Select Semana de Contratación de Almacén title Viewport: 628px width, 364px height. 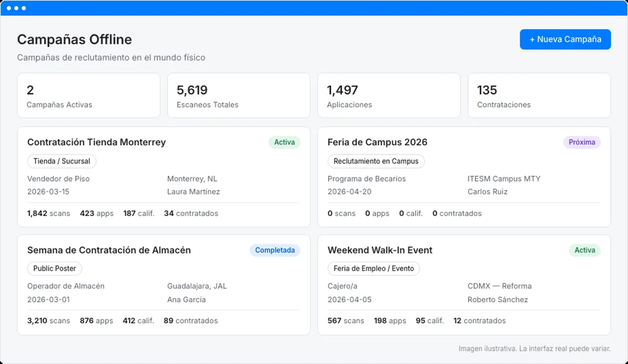point(109,250)
